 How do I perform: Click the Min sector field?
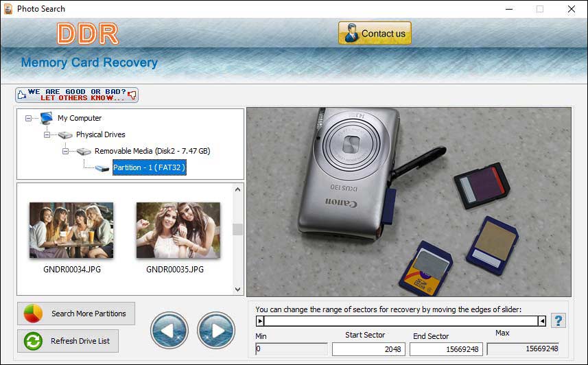click(292, 349)
